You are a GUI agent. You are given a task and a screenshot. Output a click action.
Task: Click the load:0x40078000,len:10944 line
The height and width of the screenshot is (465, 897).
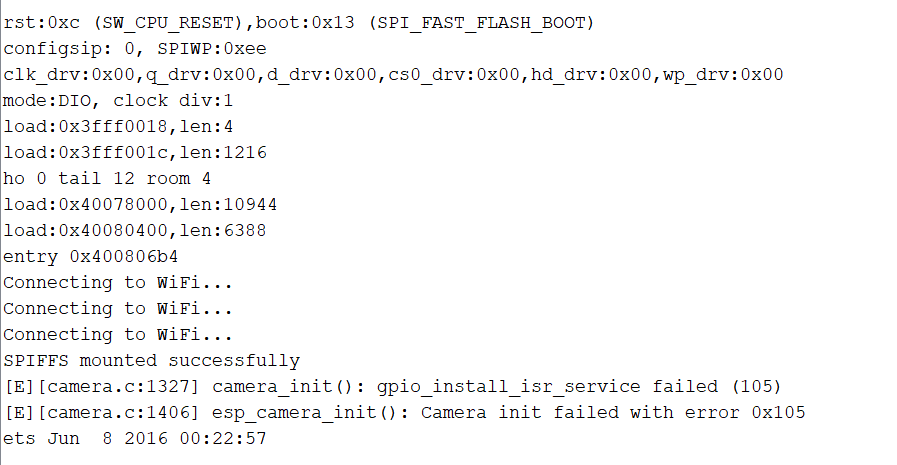(x=140, y=204)
